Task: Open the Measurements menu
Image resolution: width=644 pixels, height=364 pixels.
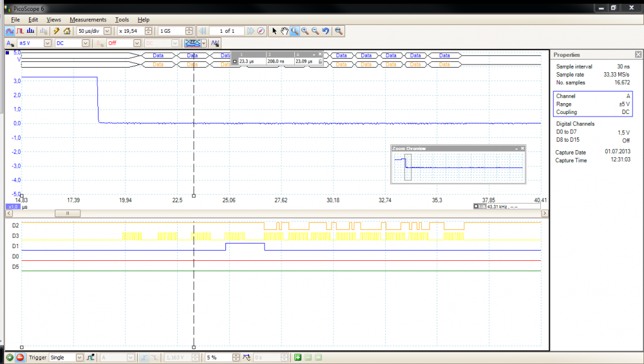Action: coord(88,20)
